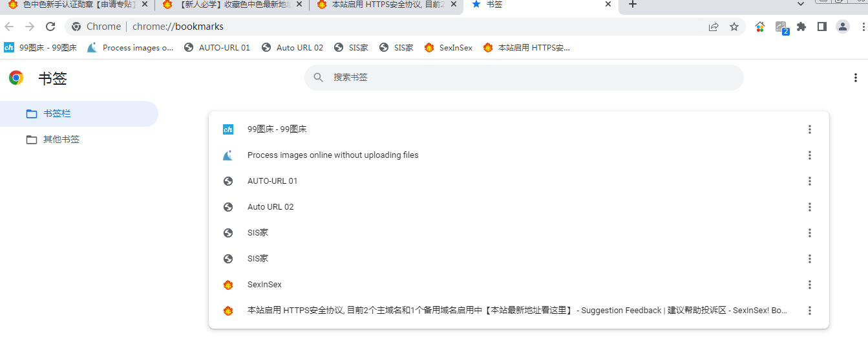Open SexInSex on the bookmarks bar
Viewport: 868px width, 352px height.
448,47
